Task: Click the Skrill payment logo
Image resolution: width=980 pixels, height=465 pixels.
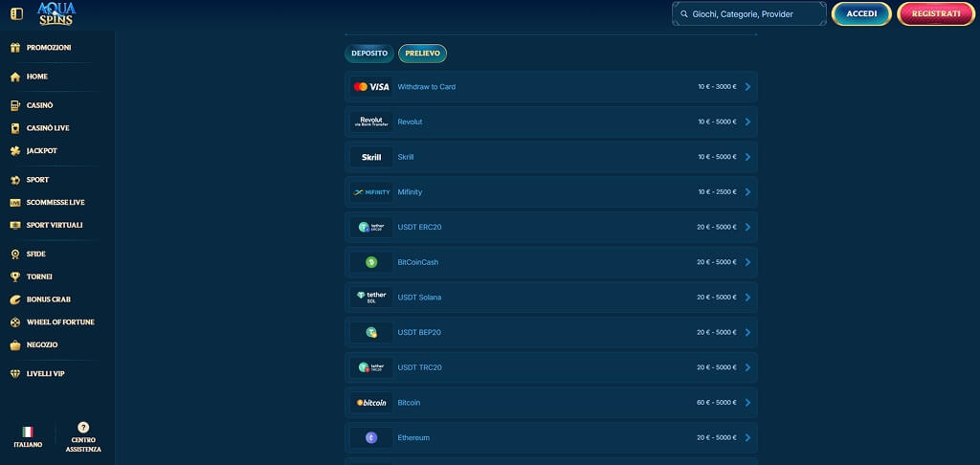Action: (x=371, y=157)
